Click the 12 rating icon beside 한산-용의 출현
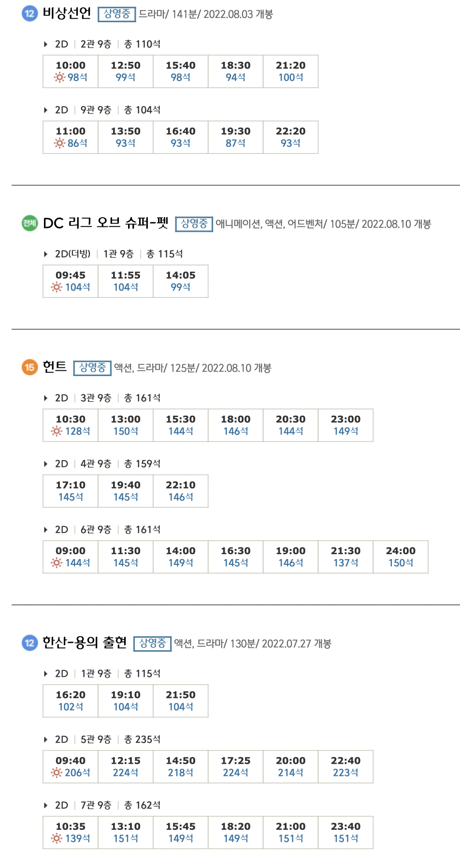460x868 pixels. coord(29,643)
